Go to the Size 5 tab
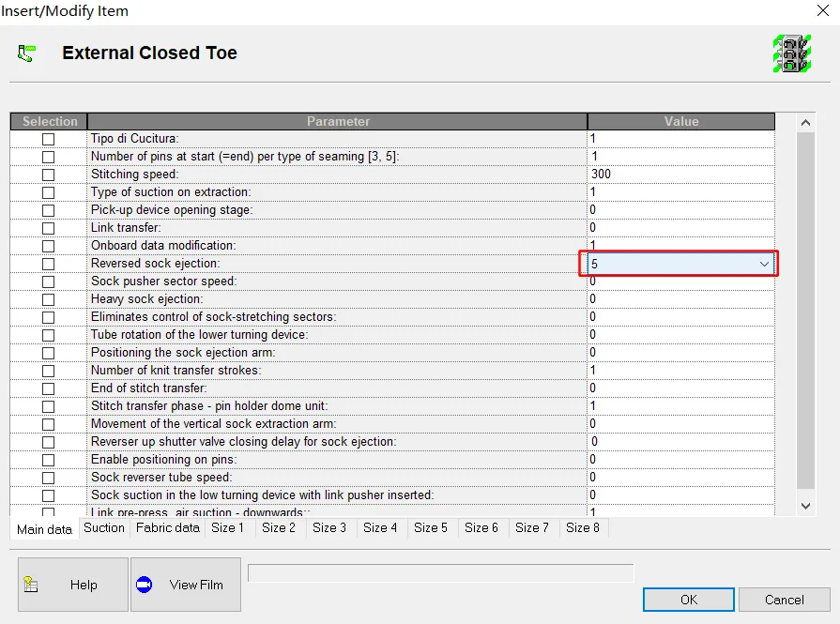Viewport: 840px width, 624px height. point(431,527)
